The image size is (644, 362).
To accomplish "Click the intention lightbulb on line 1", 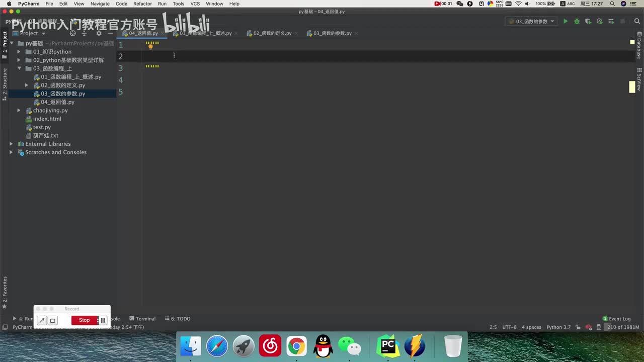I will pos(150,47).
